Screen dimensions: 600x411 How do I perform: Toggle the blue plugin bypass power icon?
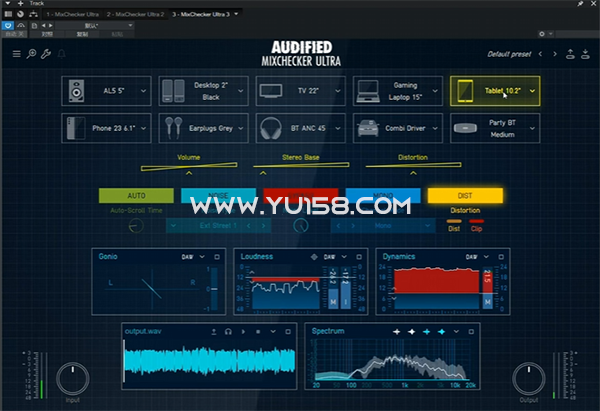coord(8,26)
